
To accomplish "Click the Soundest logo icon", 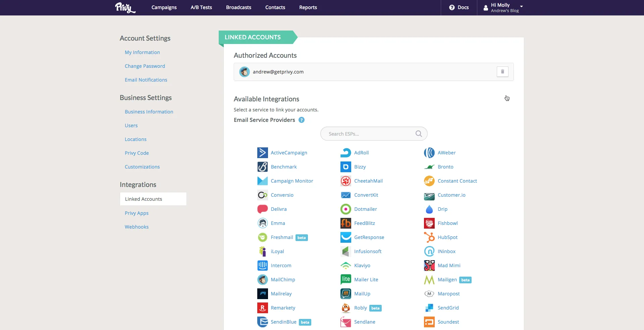I will click(429, 322).
